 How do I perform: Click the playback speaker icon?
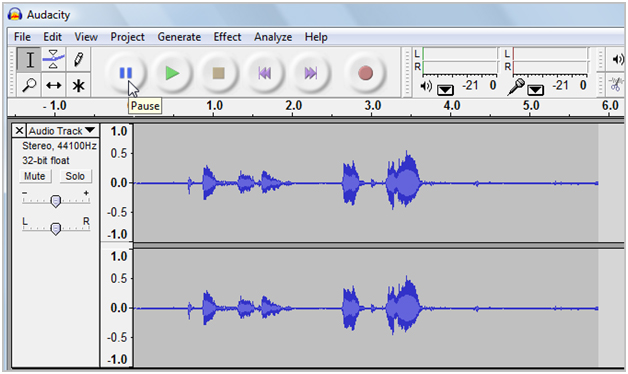426,86
